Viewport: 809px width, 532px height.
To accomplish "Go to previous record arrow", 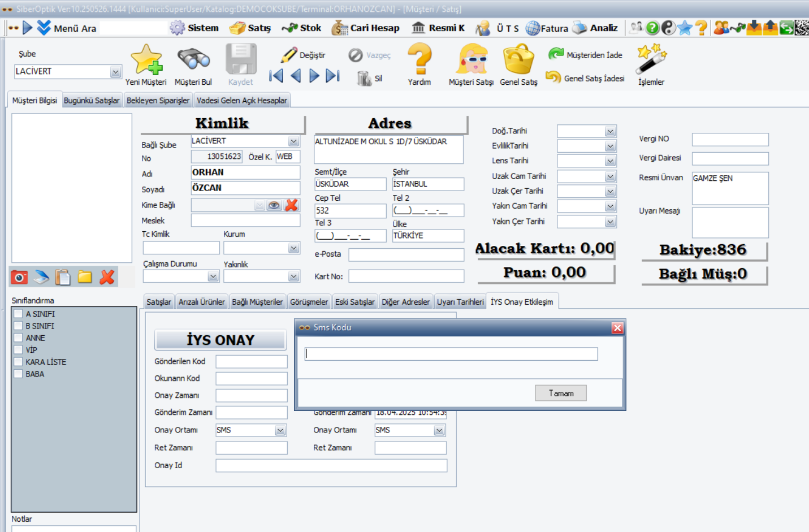I will (296, 76).
